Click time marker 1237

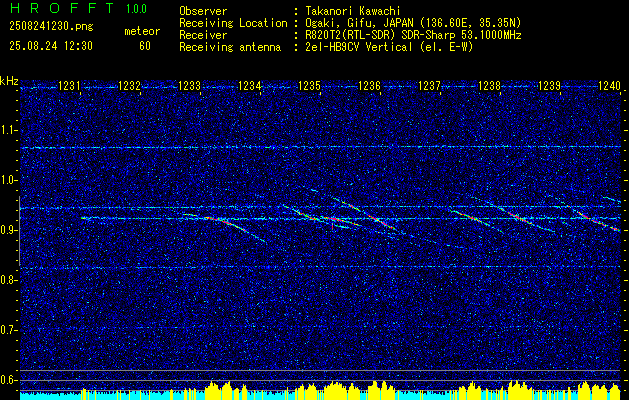[x=430, y=86]
